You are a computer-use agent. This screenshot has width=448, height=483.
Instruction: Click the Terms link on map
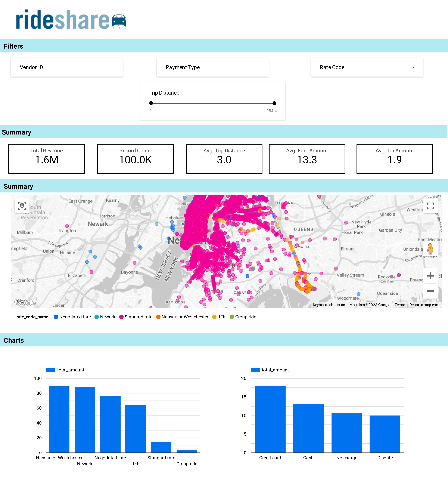point(399,305)
